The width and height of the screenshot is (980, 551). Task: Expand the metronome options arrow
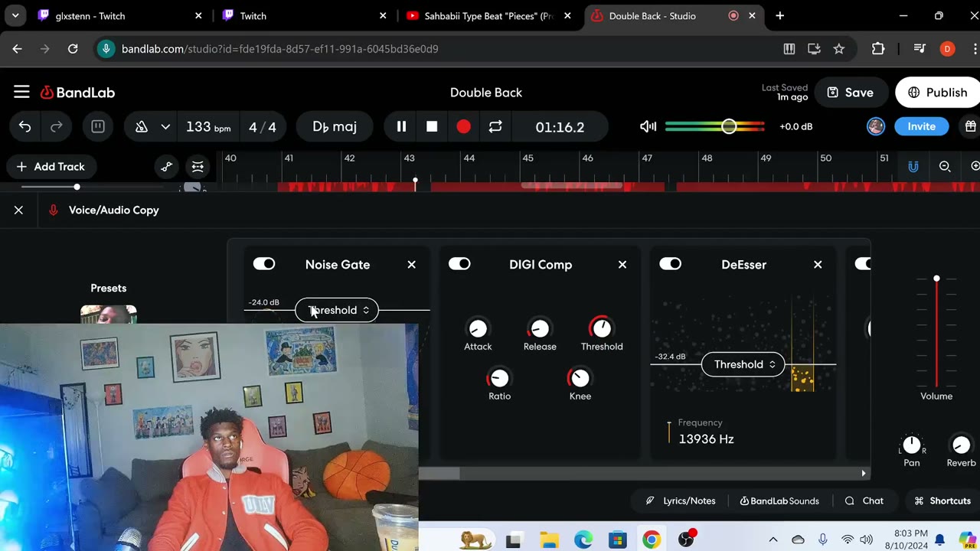(165, 127)
